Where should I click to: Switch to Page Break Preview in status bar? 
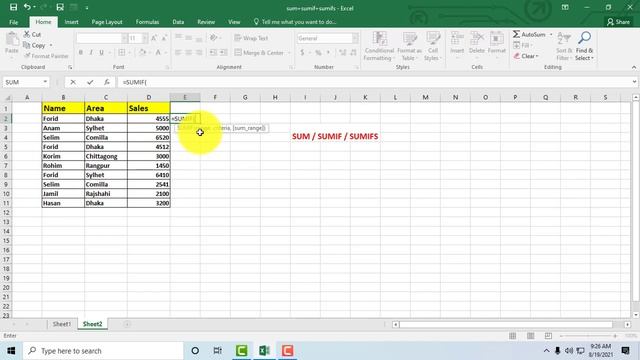pyautogui.click(x=548, y=336)
